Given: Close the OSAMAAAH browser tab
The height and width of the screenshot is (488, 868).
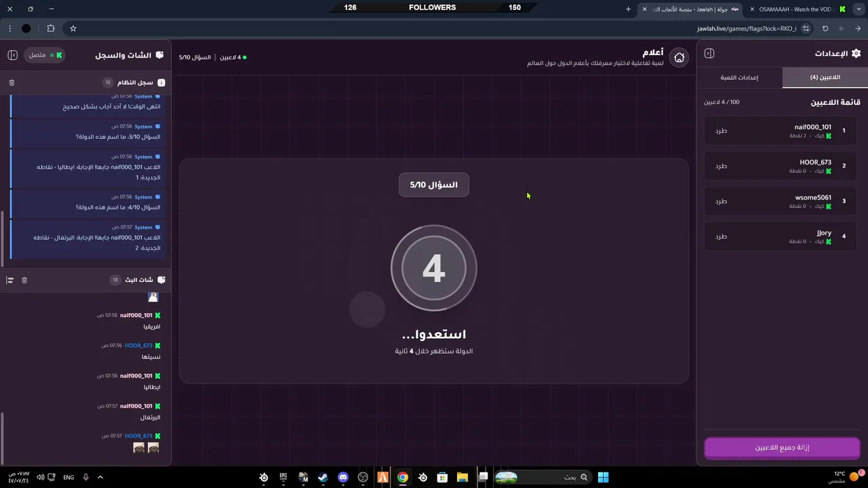Looking at the screenshot, I should click(752, 9).
